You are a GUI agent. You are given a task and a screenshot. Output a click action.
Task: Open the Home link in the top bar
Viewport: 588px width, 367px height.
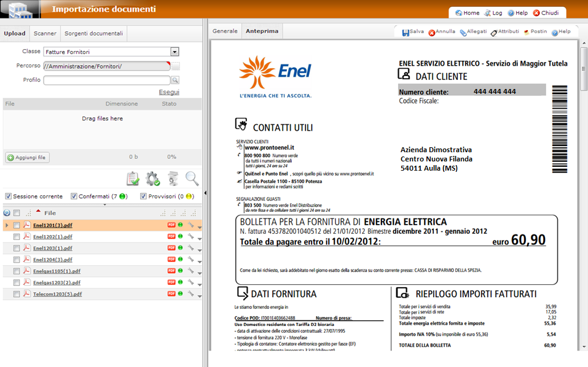pos(467,13)
